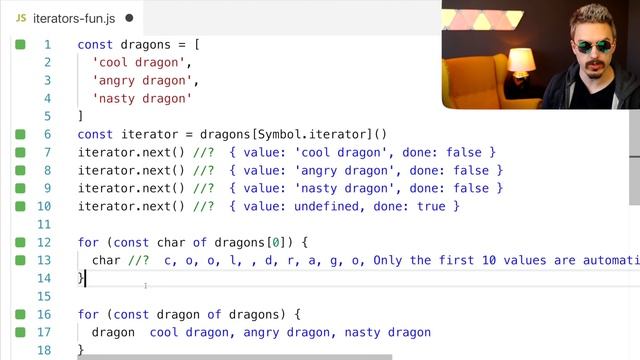Click the 'cool dragon' string on line 2
This screenshot has width=640, height=360.
pyautogui.click(x=138, y=62)
